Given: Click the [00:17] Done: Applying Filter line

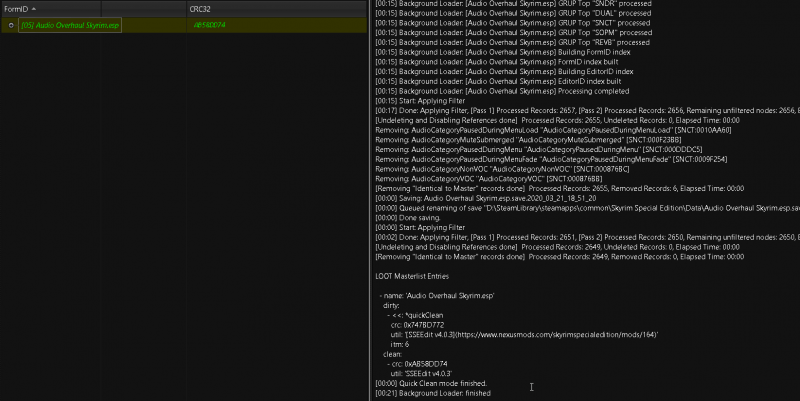Looking at the screenshot, I should click(587, 110).
